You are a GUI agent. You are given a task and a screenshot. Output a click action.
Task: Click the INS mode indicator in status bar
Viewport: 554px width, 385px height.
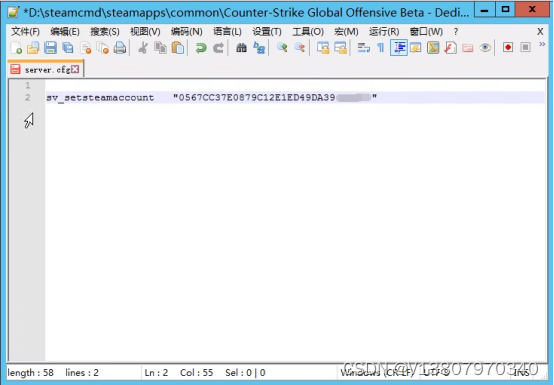point(521,373)
